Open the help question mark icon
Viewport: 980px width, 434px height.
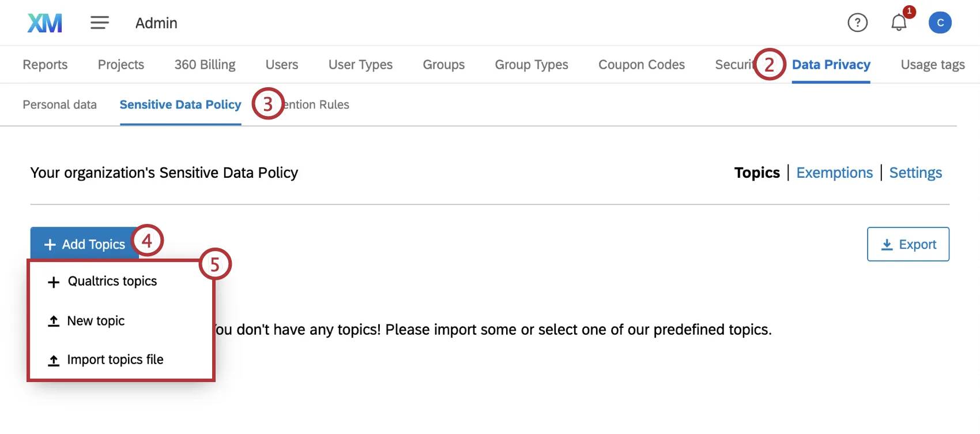857,23
